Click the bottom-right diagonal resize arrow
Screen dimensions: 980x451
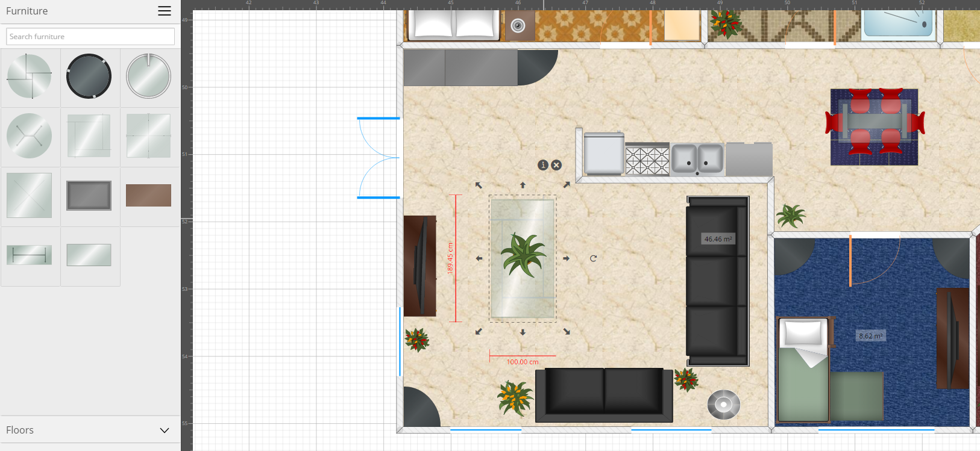pyautogui.click(x=567, y=332)
